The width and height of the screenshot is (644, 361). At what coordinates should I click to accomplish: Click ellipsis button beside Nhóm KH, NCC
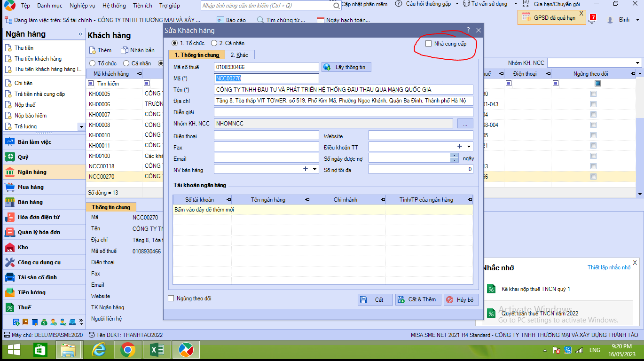[x=465, y=124]
